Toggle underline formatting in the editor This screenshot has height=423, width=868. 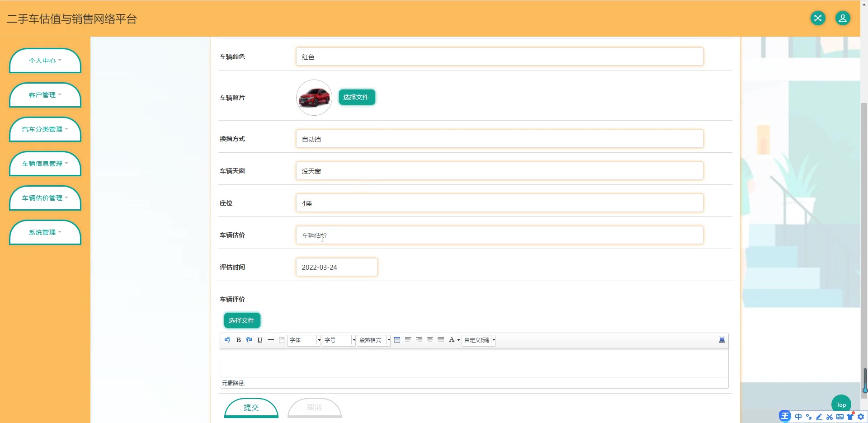260,340
